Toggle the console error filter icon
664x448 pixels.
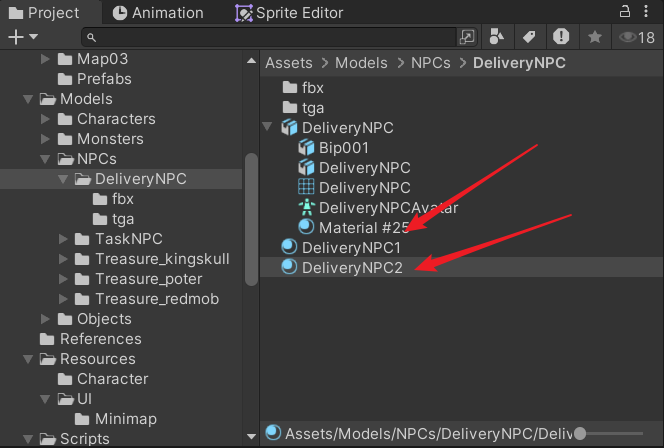click(561, 37)
